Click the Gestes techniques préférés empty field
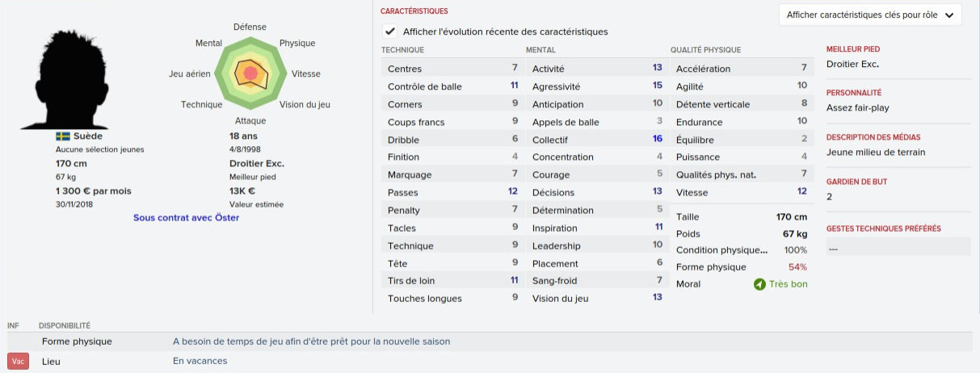This screenshot has width=980, height=373. click(x=898, y=248)
